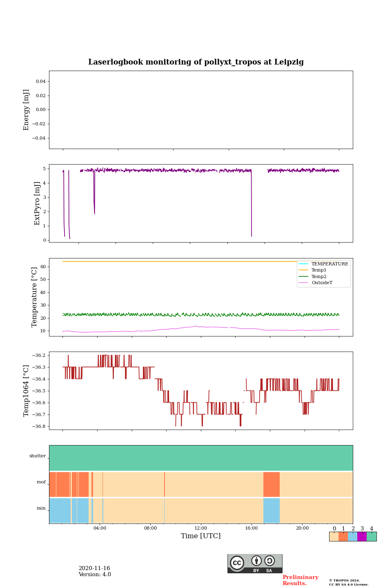Select the green Temp2 legend entry
392x588 pixels.
[x=318, y=276]
